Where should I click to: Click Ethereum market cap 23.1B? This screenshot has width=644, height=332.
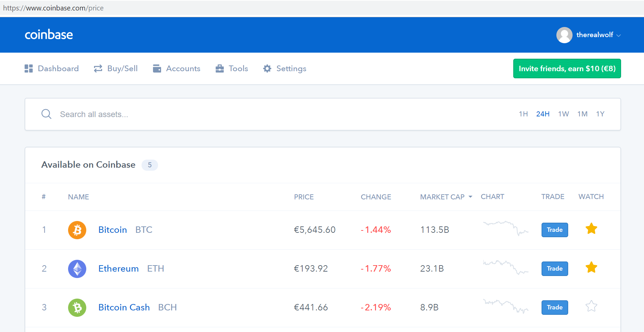coord(432,269)
